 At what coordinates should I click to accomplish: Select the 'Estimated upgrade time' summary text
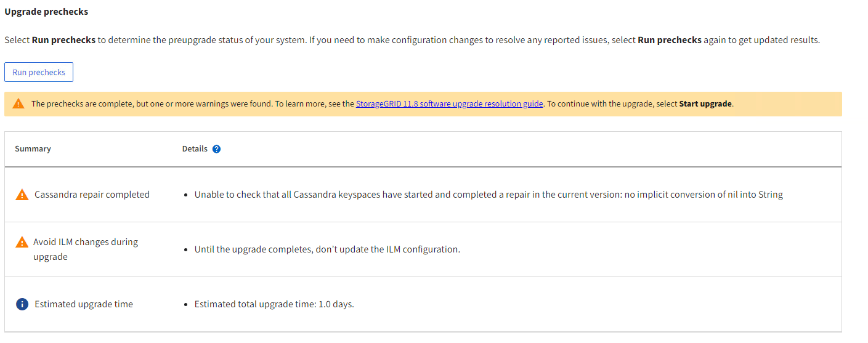pos(84,304)
